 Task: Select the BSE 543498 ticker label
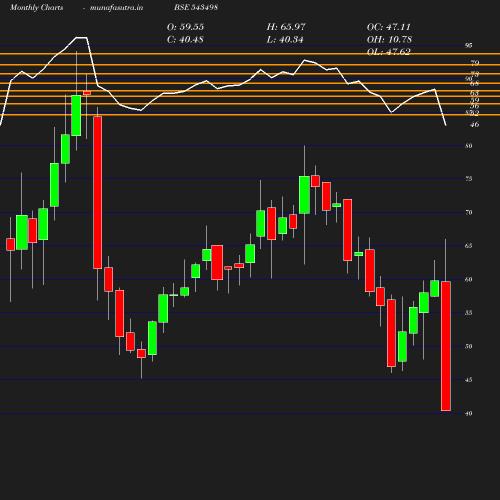click(x=196, y=8)
